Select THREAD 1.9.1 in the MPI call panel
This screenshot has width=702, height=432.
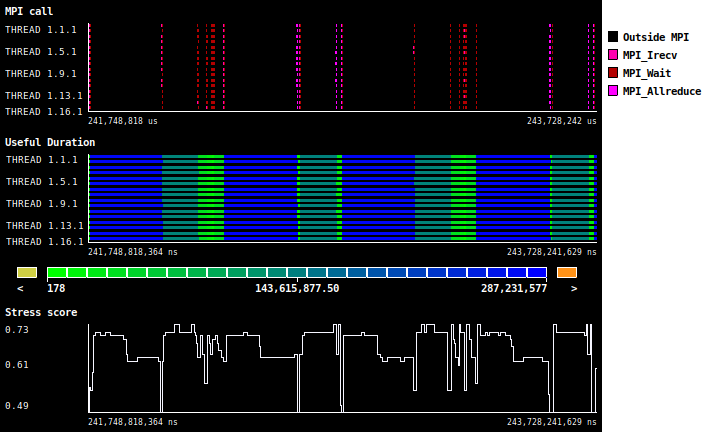41,73
